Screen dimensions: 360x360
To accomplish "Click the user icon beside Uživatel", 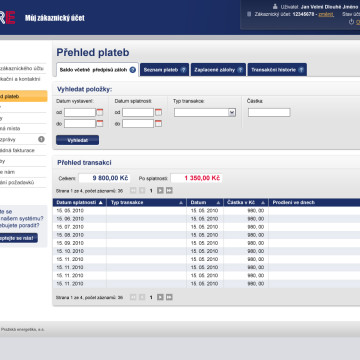I will pyautogui.click(x=275, y=6).
